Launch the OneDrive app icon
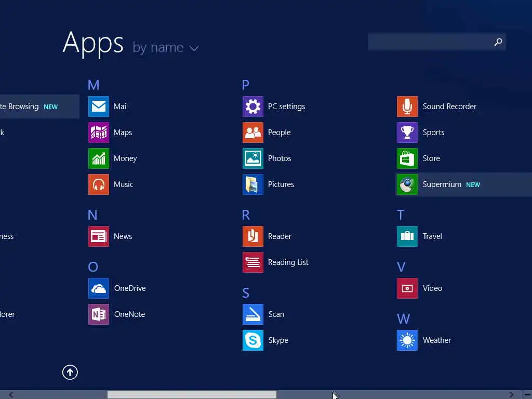Viewport: 532px width, 399px height. tap(99, 288)
